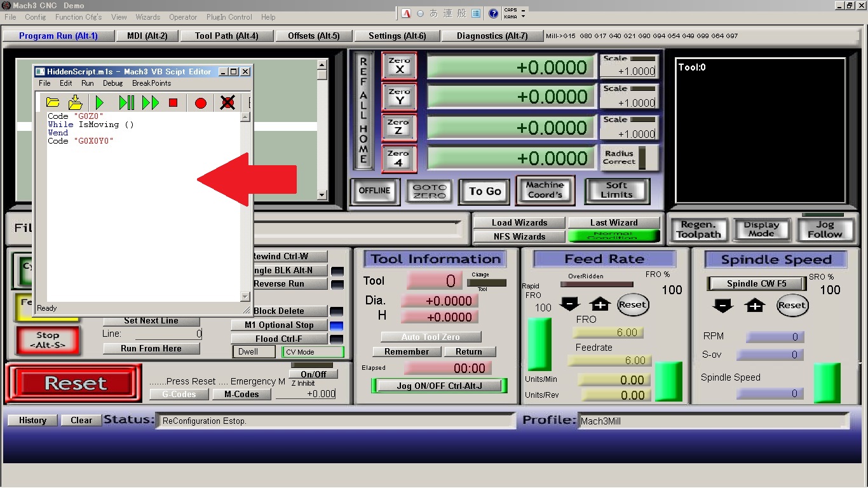Viewport: 868px width, 488px height.
Task: Click the script editor vertical scrollbar down arrow
Action: 245,297
